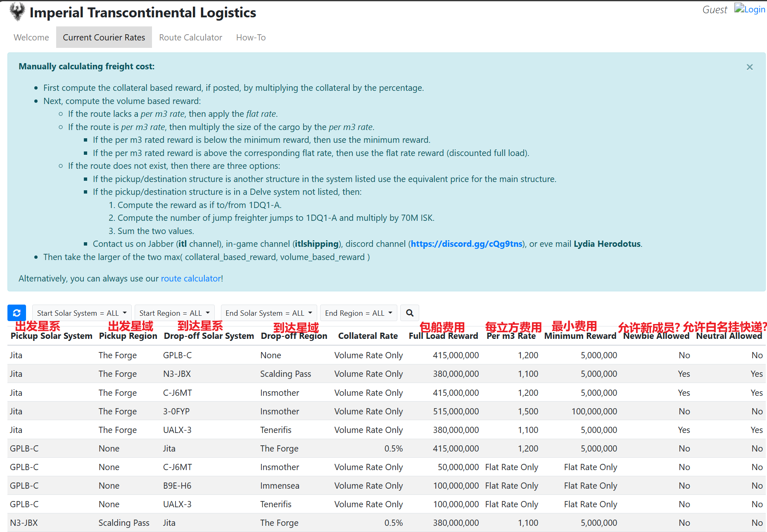This screenshot has width=767, height=532.
Task: Click the Per m3 Rate column header
Action: click(511, 336)
